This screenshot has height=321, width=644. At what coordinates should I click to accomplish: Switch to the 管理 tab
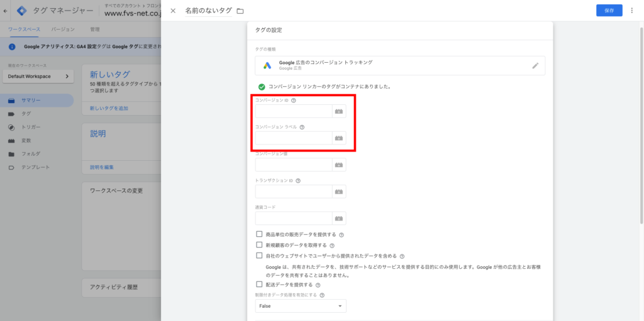[x=95, y=30]
